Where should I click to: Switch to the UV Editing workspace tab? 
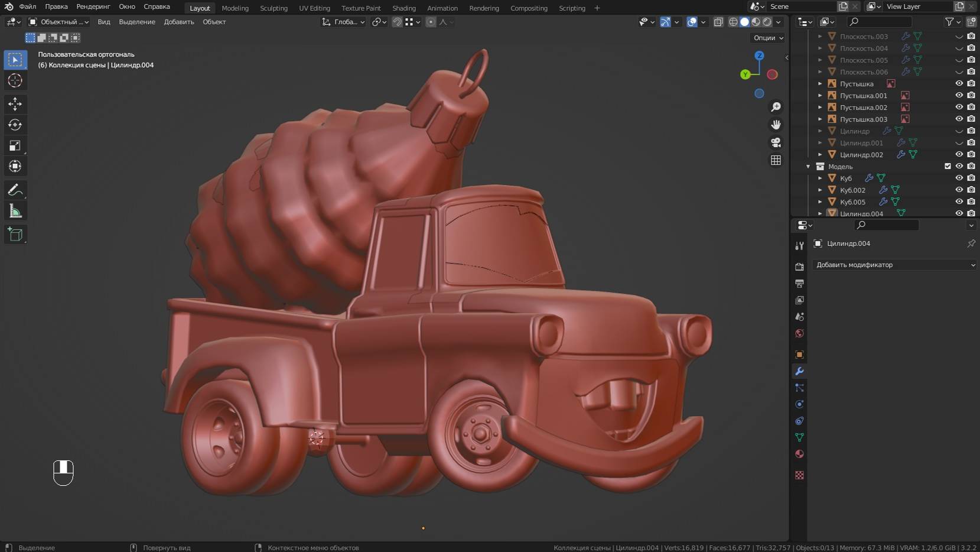pos(314,8)
